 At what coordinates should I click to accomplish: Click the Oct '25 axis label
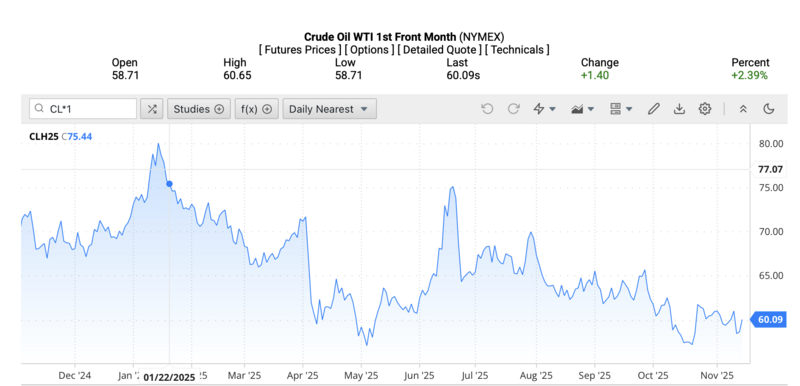click(653, 376)
